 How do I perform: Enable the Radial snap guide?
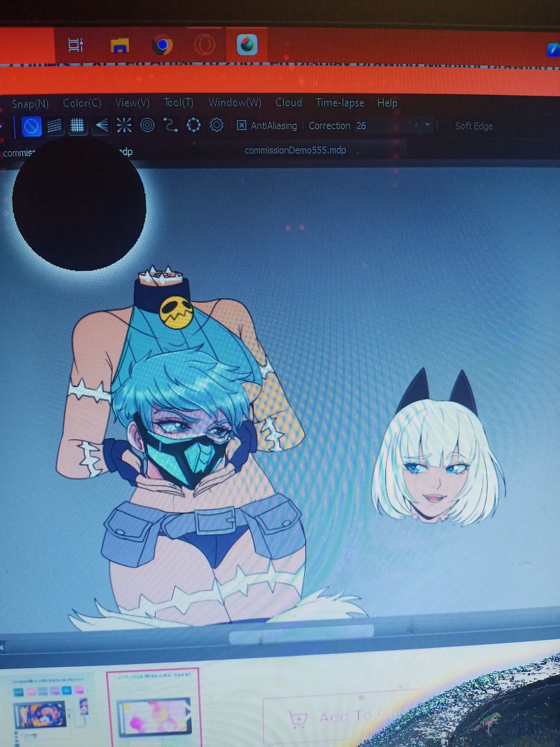click(x=124, y=126)
